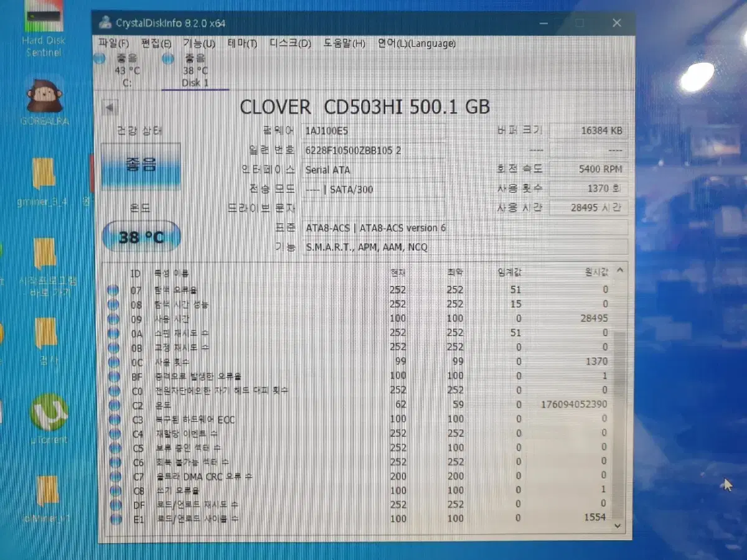Open the 편집(E) menu

coord(156,44)
